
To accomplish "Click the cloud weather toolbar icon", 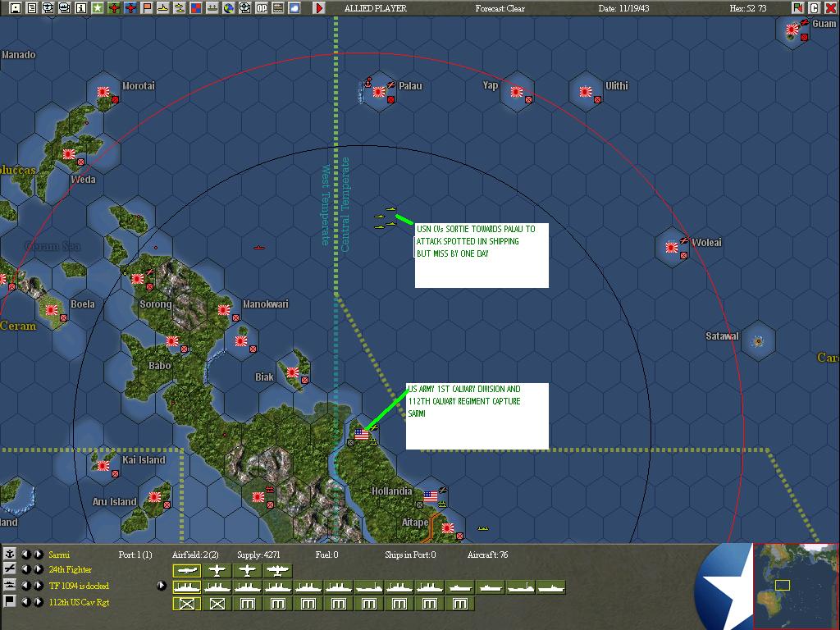I will [294, 7].
